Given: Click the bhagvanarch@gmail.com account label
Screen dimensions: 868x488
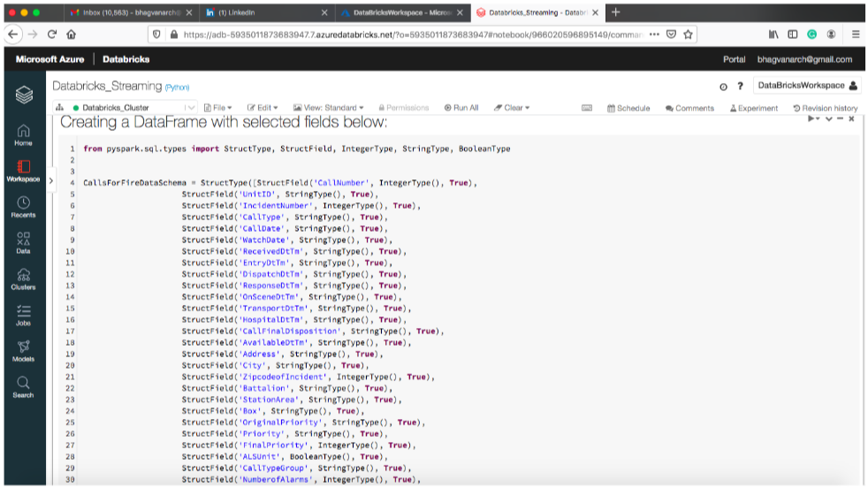Looking at the screenshot, I should point(804,59).
